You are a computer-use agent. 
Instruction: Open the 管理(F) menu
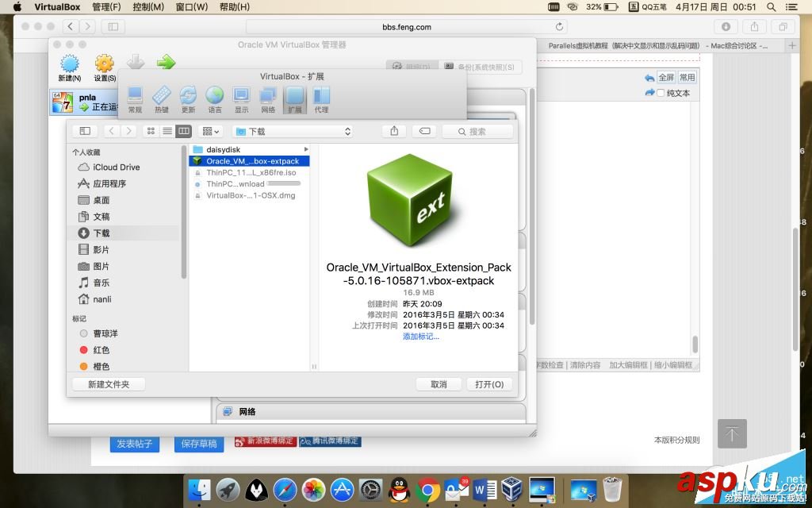(x=107, y=6)
